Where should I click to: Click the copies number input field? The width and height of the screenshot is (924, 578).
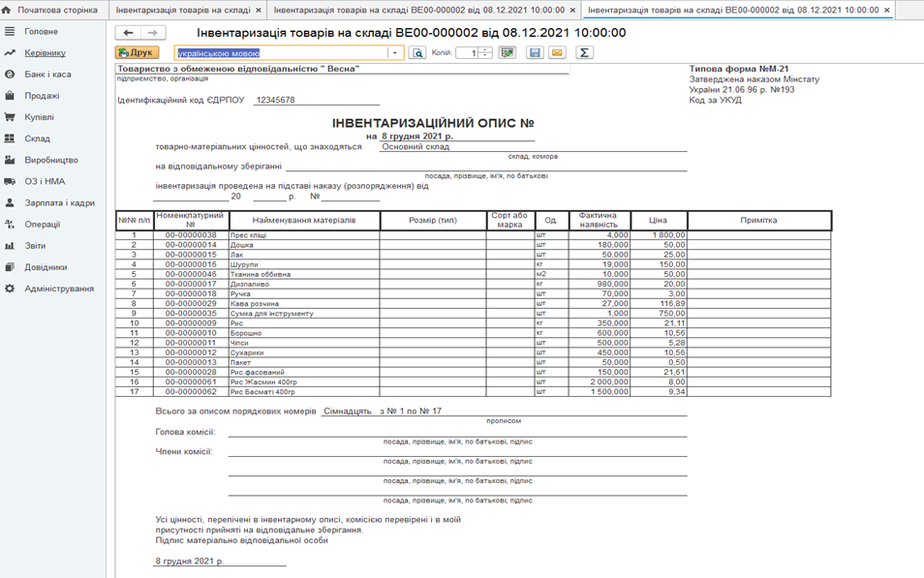(x=468, y=53)
